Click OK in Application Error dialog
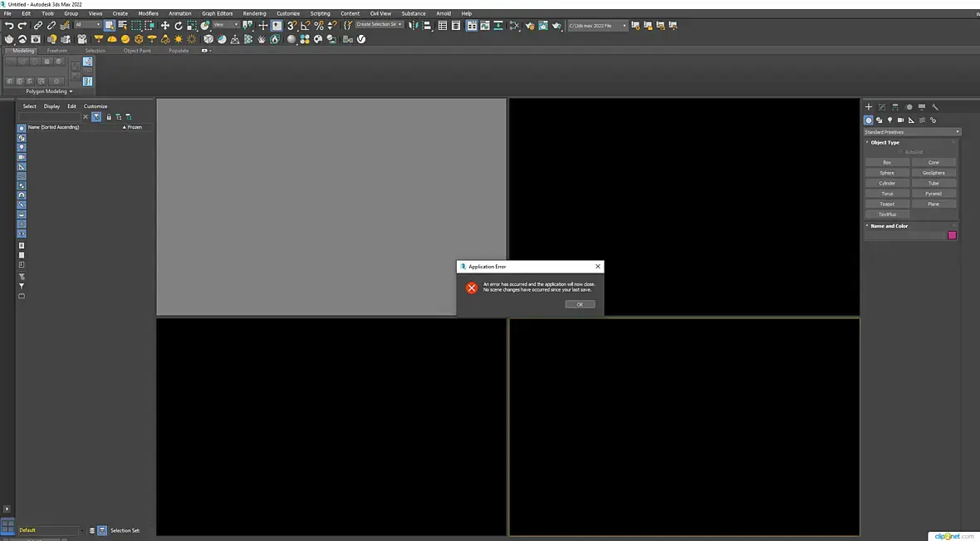 point(580,305)
